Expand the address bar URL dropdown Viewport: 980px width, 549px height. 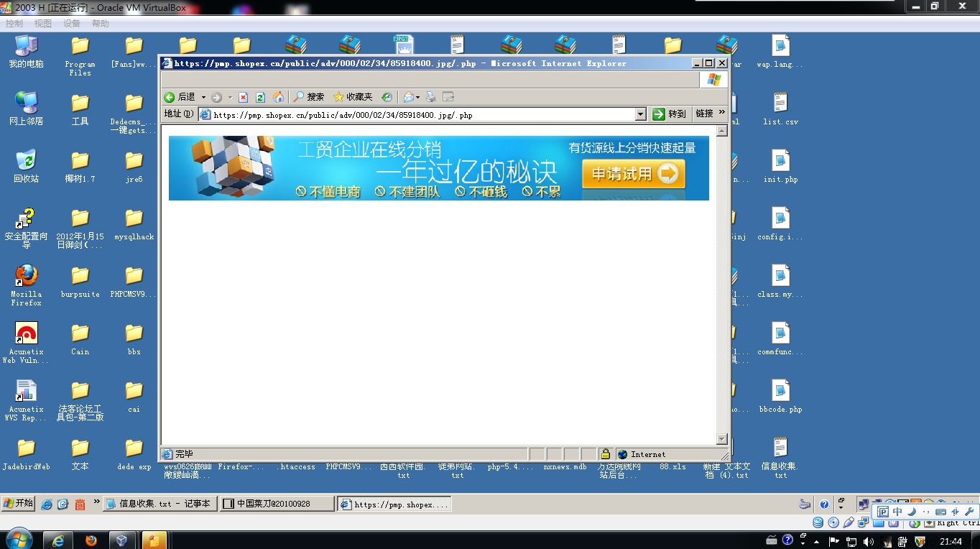click(641, 114)
